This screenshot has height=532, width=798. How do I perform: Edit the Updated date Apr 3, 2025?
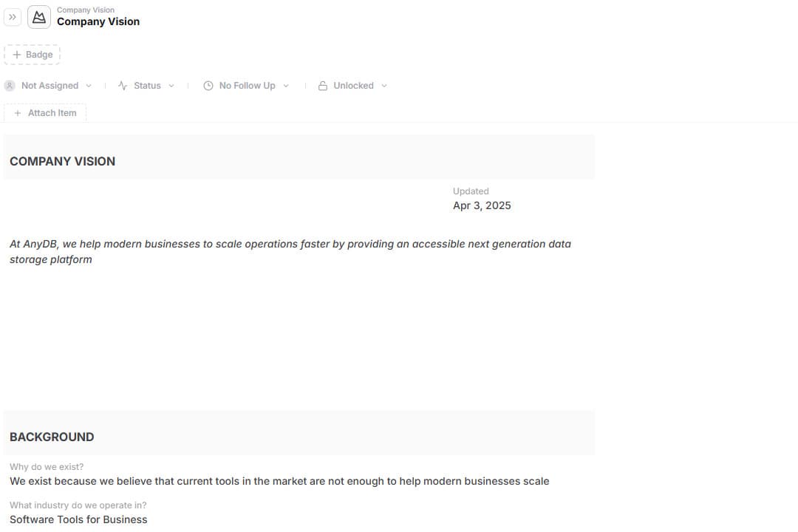482,205
